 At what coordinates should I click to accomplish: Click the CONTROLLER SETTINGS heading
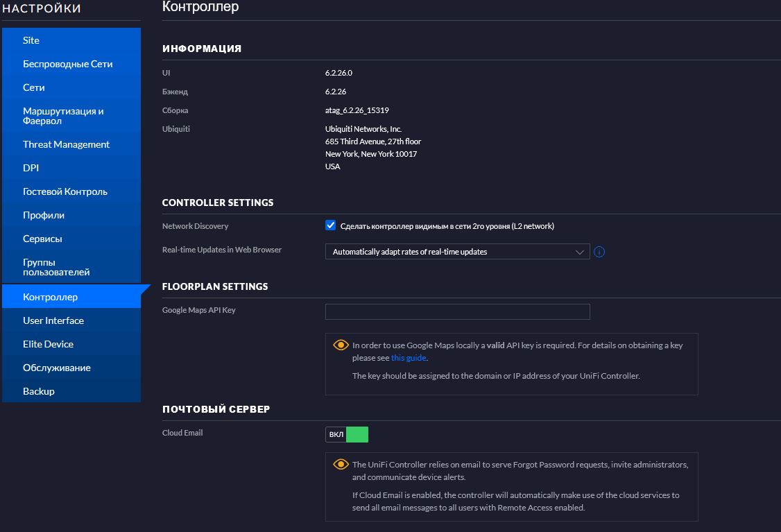[218, 203]
